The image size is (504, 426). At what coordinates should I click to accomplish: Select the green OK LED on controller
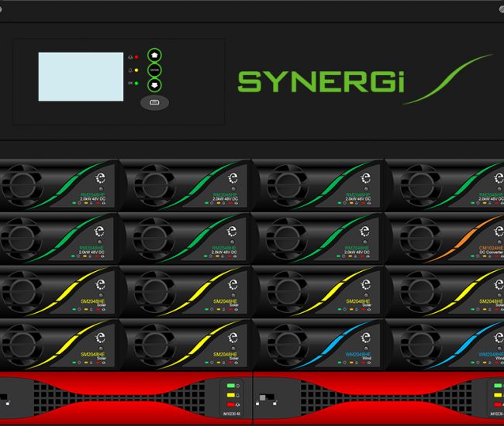[x=136, y=83]
